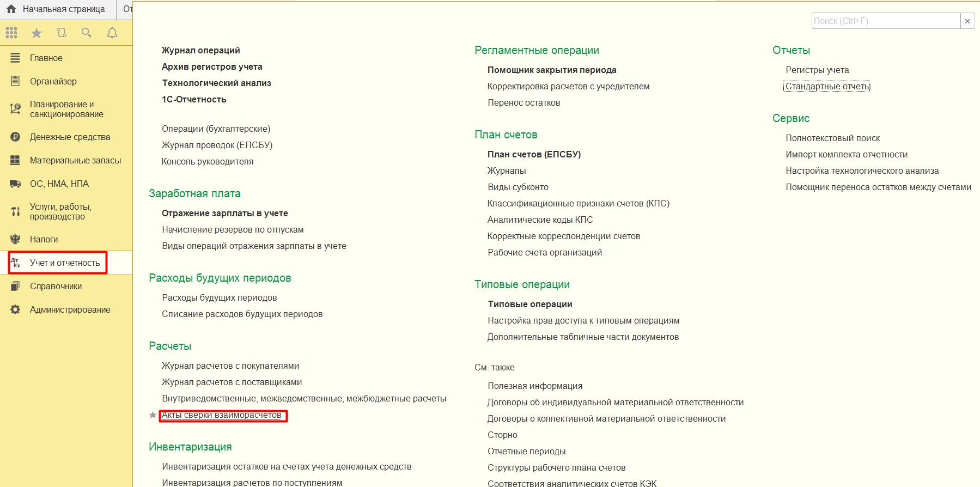Open Администрирование section

point(70,309)
